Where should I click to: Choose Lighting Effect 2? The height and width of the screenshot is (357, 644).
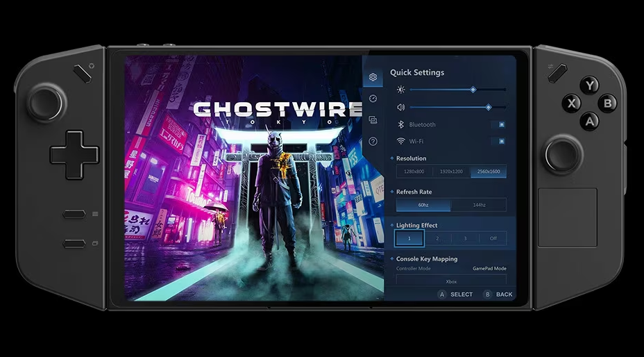437,238
